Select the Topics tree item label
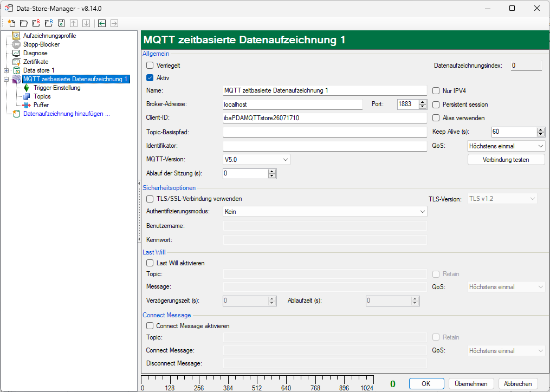This screenshot has width=550, height=392. 42,96
